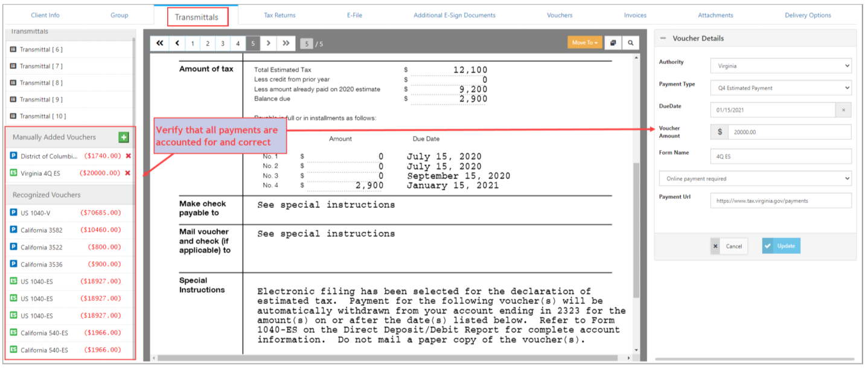
Task: Click the Cancel button
Action: pos(729,246)
